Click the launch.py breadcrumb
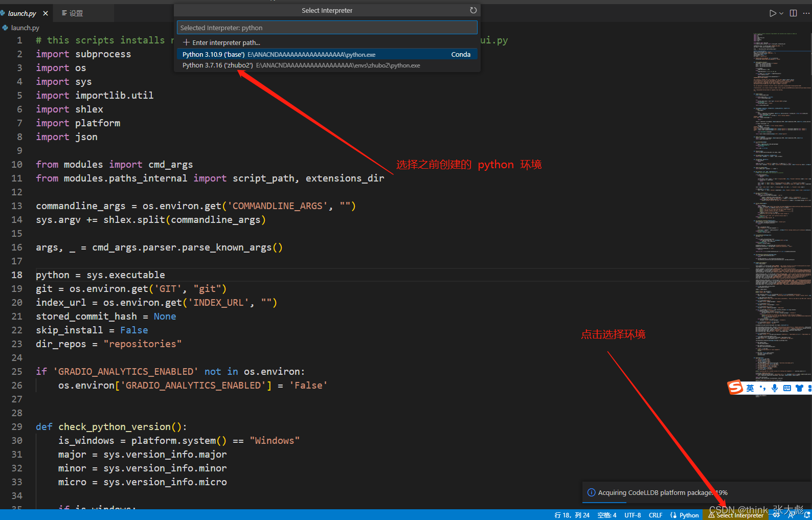This screenshot has height=520, width=812. tap(25, 28)
